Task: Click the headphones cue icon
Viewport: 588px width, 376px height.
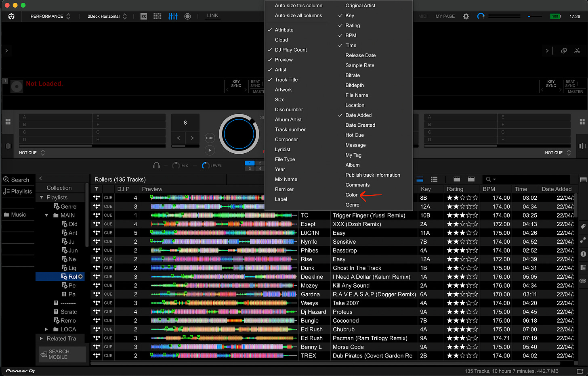Action: 156,165
